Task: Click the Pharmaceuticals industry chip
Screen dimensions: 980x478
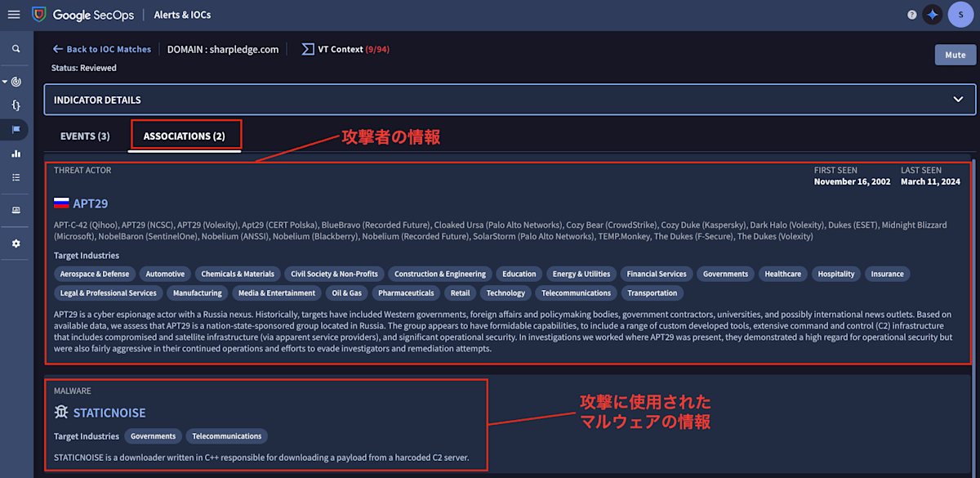Action: [406, 293]
